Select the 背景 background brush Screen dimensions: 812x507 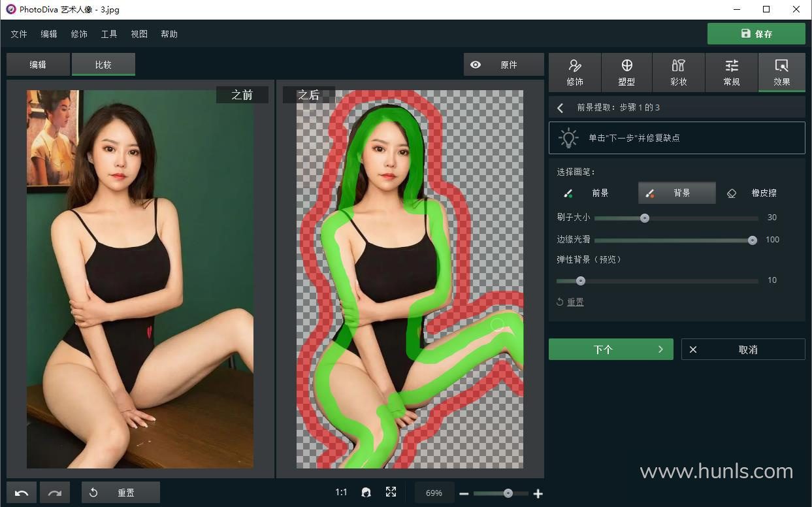(677, 193)
